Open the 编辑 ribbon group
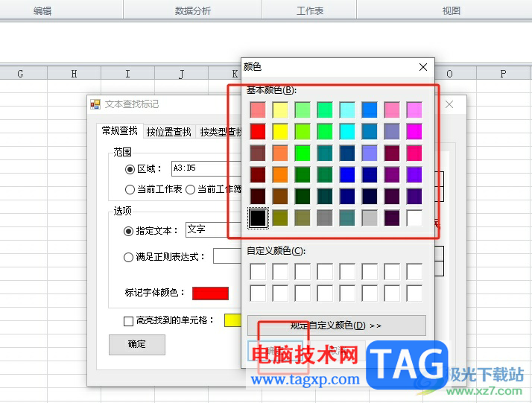Viewport: 532px width, 403px height. point(42,11)
